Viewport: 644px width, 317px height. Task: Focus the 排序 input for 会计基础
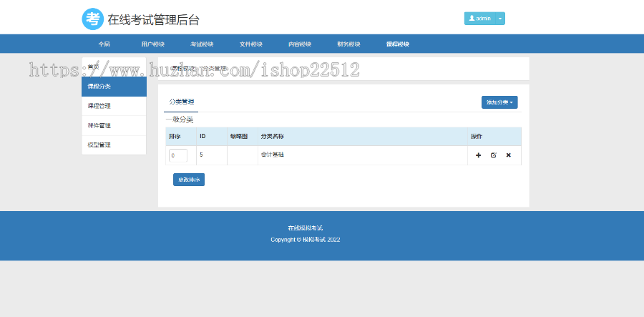coord(178,155)
